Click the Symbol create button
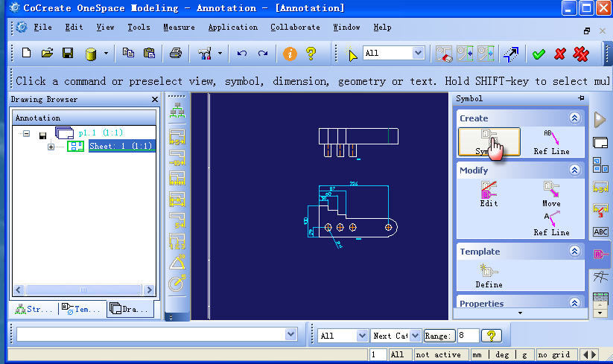613x364 pixels. pos(489,142)
